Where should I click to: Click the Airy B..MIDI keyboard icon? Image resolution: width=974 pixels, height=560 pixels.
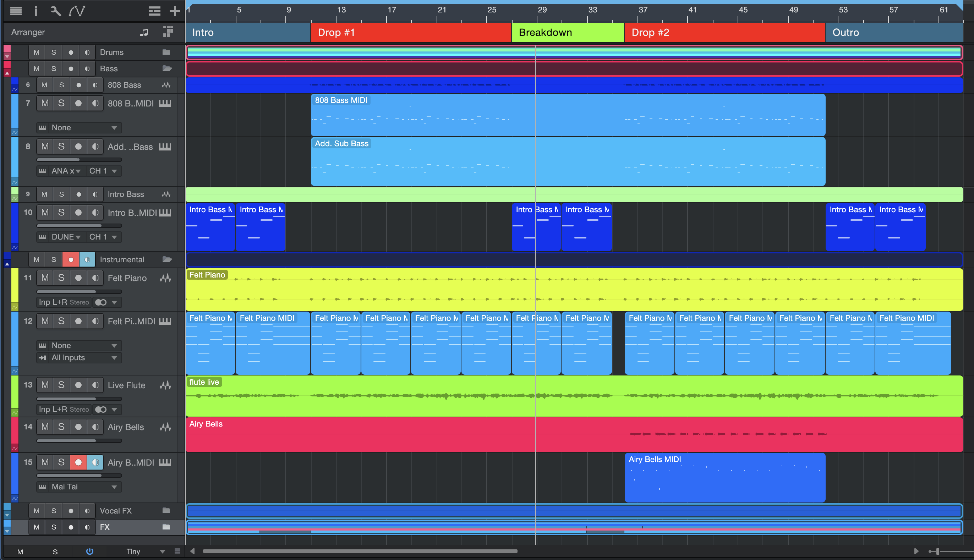(165, 462)
